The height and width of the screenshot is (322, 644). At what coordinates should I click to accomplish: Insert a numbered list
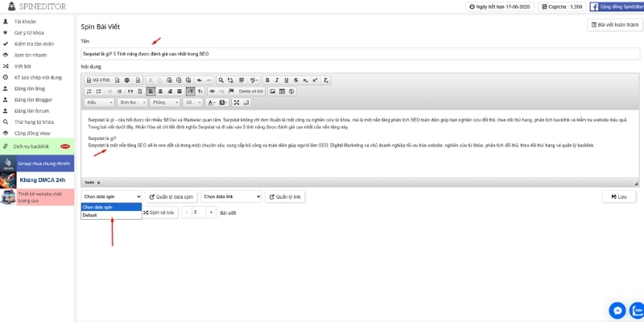point(89,91)
